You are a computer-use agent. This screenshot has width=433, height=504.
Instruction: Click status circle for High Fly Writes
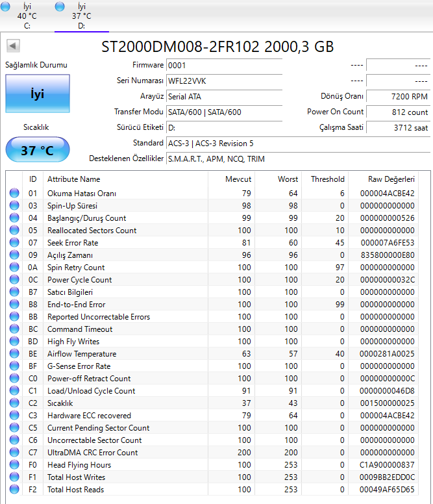pyautogui.click(x=14, y=341)
